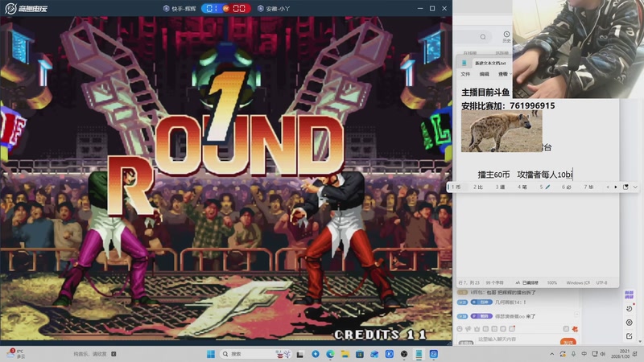The width and height of the screenshot is (644, 362).
Task: Show hidden tray icons chevron
Action: 552,354
